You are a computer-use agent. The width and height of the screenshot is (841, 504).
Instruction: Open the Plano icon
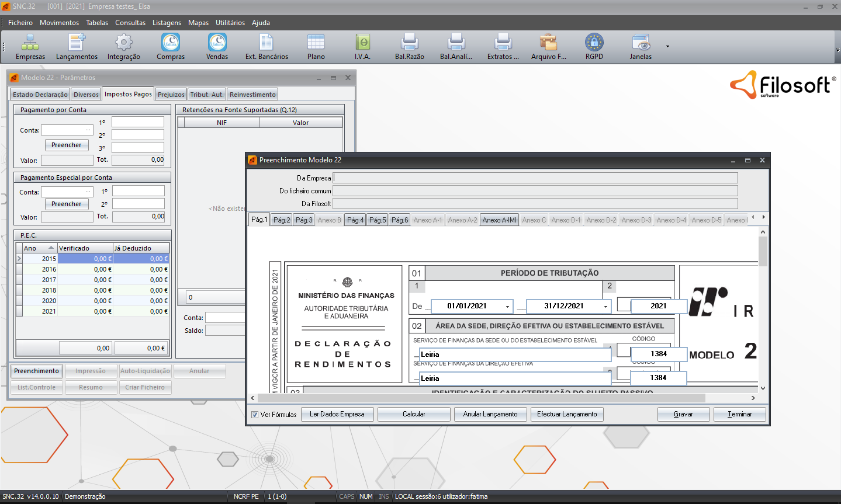click(x=316, y=47)
